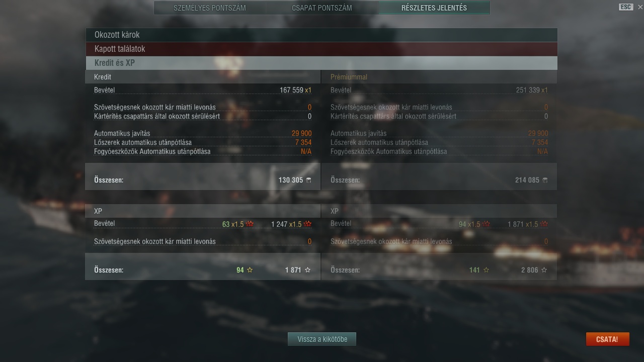644x362 pixels.
Task: Expand the Okozott károk section
Action: pos(321,35)
